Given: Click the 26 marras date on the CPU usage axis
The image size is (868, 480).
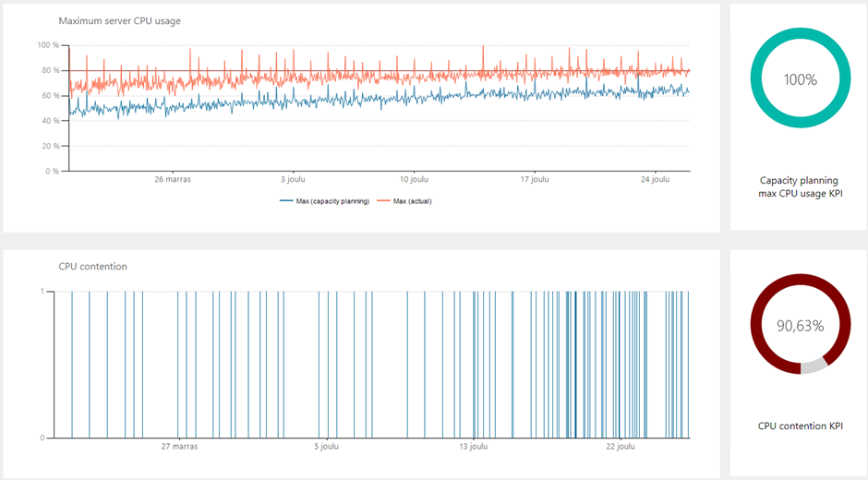Looking at the screenshot, I should [x=173, y=179].
